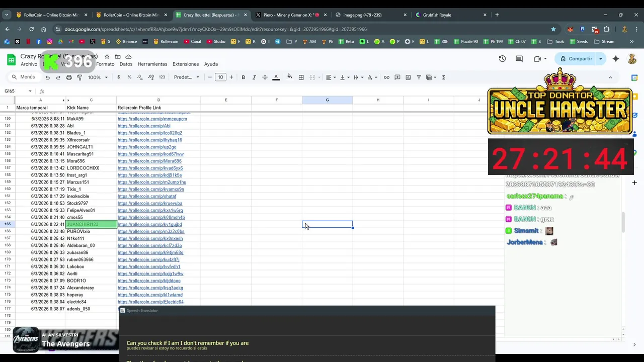
Task: Open Google Sheets home icon
Action: 11,60
